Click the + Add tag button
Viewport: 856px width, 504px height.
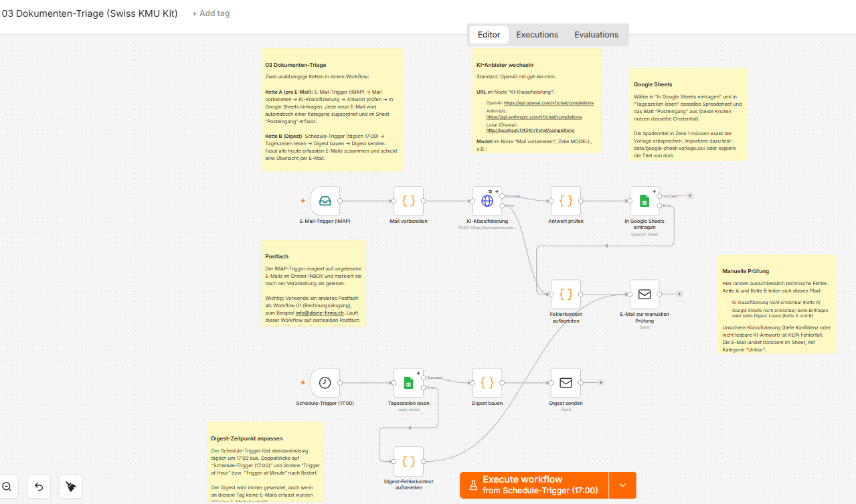(211, 13)
